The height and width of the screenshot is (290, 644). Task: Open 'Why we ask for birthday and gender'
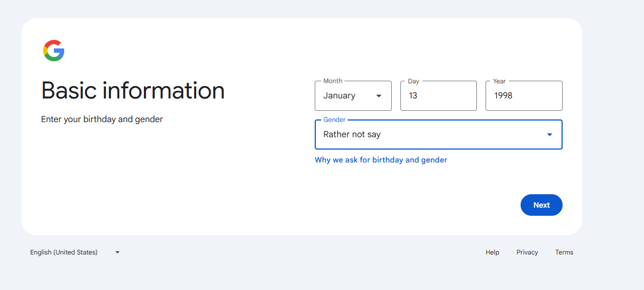pos(380,160)
